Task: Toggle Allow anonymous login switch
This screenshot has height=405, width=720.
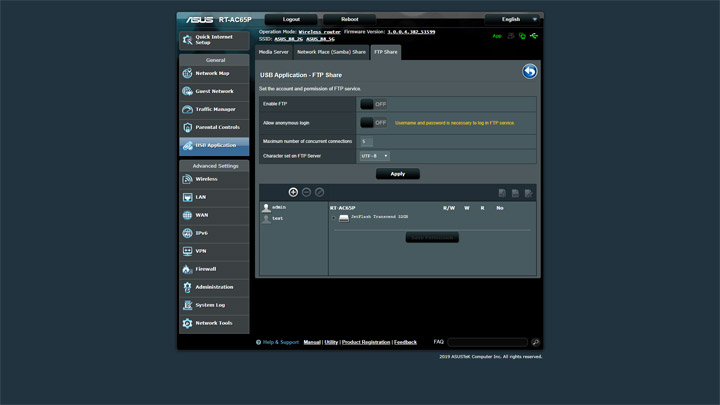Action: 373,123
